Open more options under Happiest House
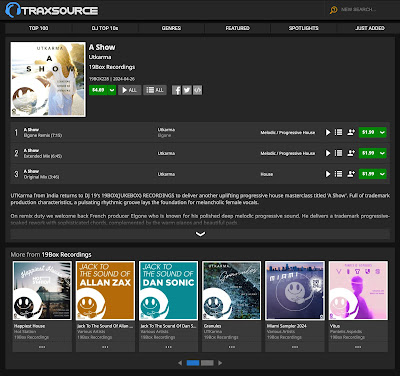The width and height of the screenshot is (400, 376). (42, 347)
